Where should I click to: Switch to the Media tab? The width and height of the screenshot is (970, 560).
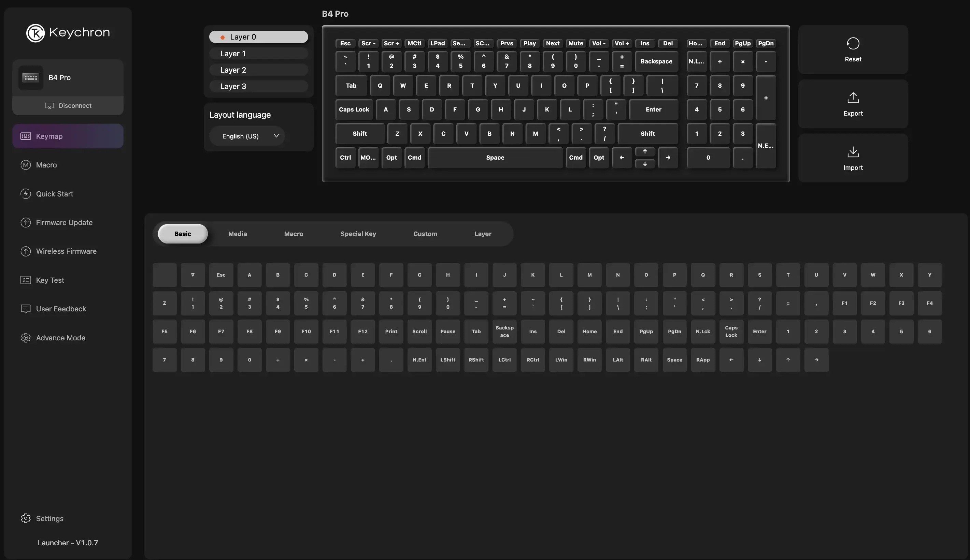[238, 234]
